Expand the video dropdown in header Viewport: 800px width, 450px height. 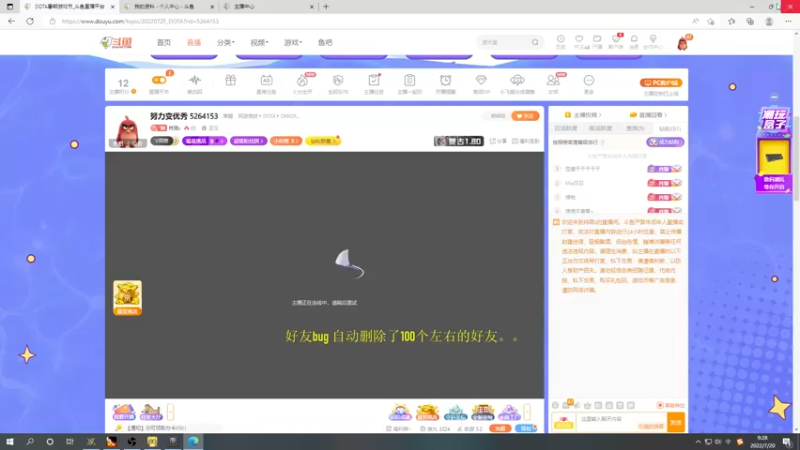click(x=259, y=42)
